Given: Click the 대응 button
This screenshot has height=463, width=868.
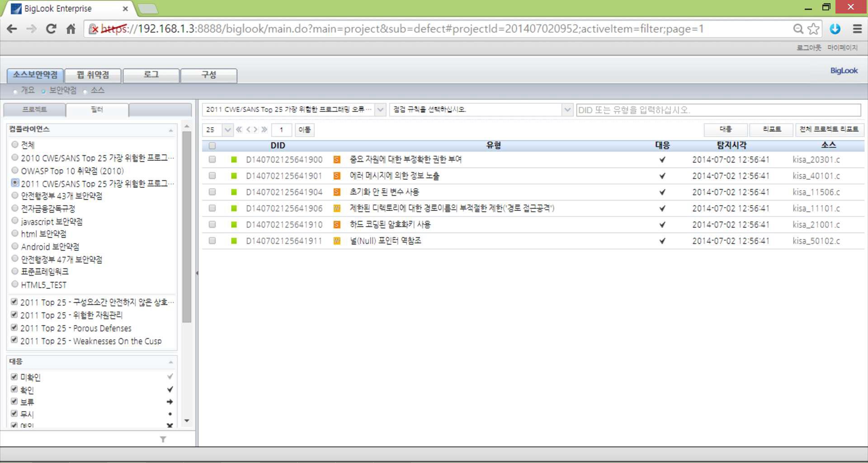Looking at the screenshot, I should [726, 130].
